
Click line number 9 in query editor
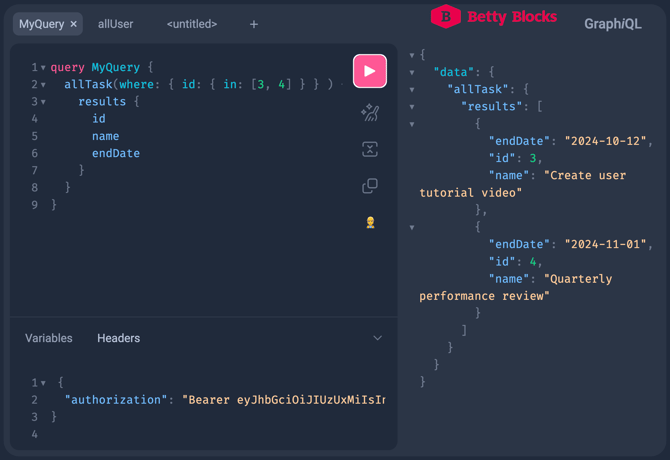(35, 205)
